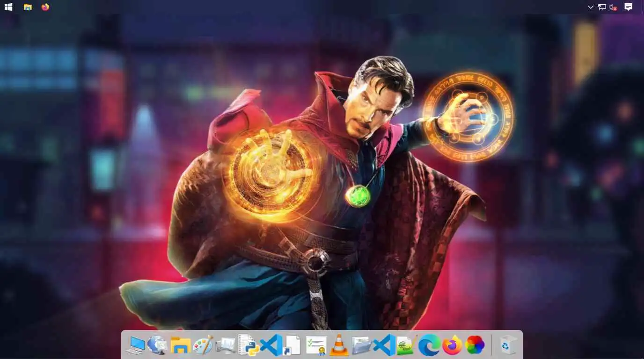Launch the green Notepad++ icon in dock
This screenshot has height=359, width=644.
point(406,345)
